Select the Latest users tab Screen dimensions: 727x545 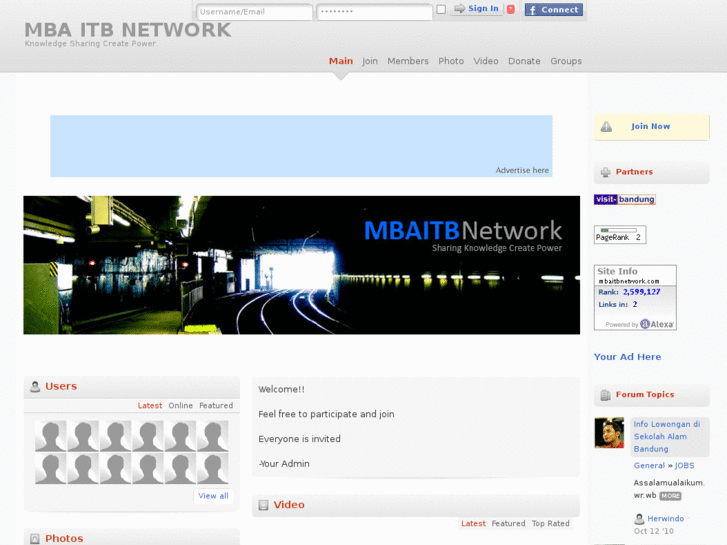point(150,405)
